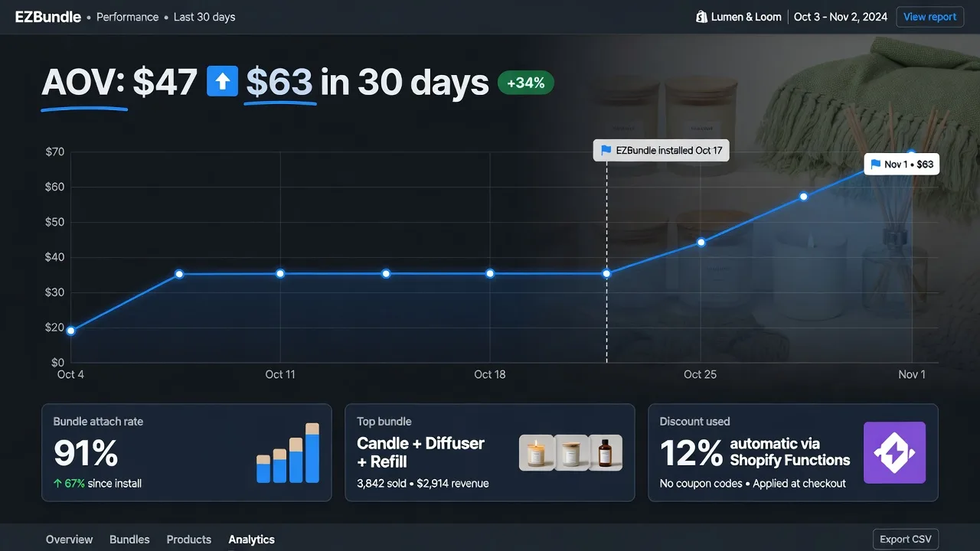Click the $70 y-axis label
The image size is (980, 551).
55,152
